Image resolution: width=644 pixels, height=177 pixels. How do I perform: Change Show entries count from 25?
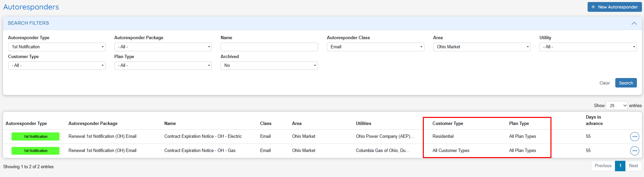616,106
